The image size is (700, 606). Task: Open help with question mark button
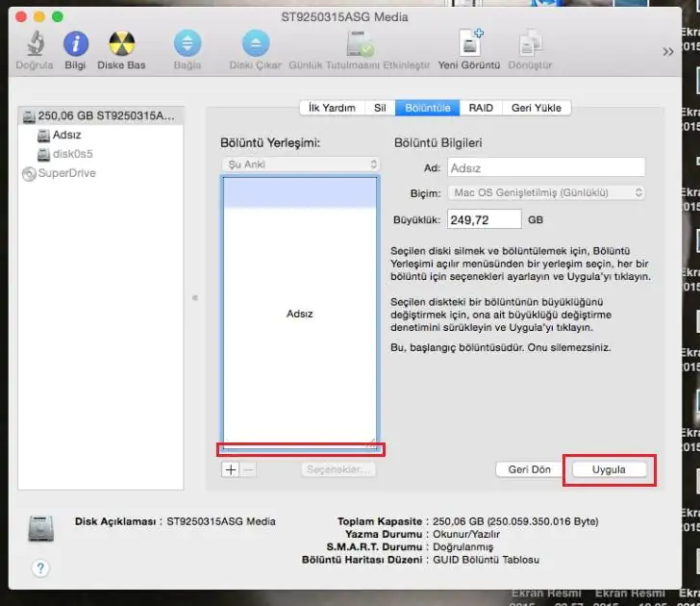[40, 568]
